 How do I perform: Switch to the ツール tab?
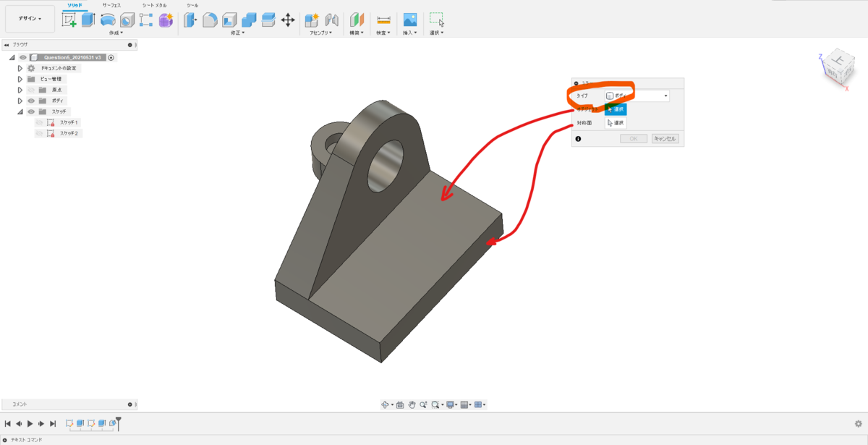(192, 4)
